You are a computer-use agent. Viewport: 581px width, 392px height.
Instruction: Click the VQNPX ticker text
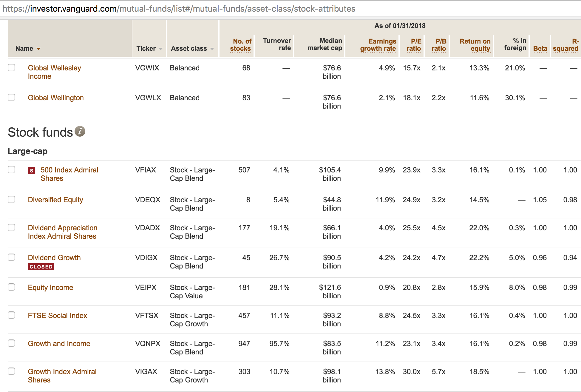(148, 343)
